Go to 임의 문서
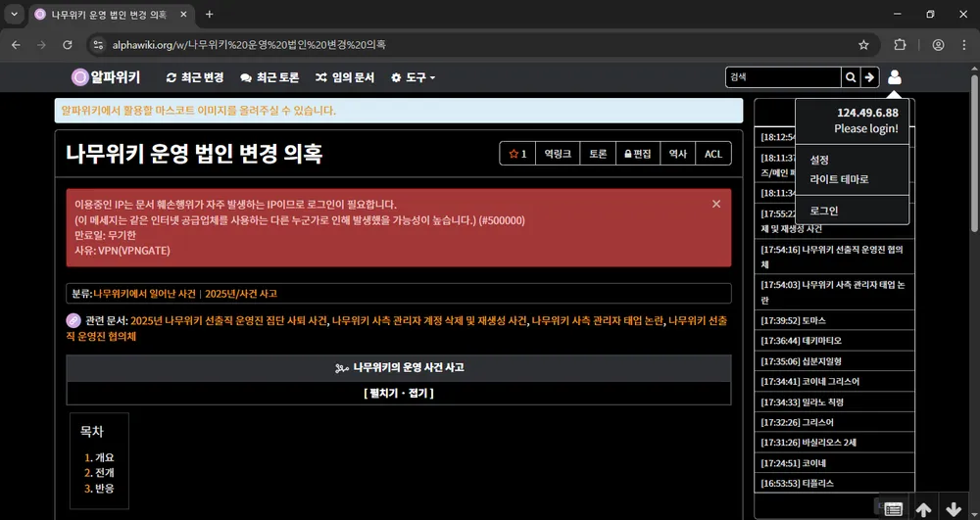The height and width of the screenshot is (520, 980). coord(344,78)
